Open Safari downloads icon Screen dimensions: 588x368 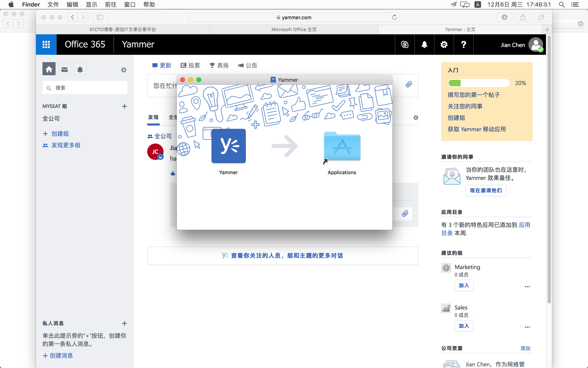504,17
